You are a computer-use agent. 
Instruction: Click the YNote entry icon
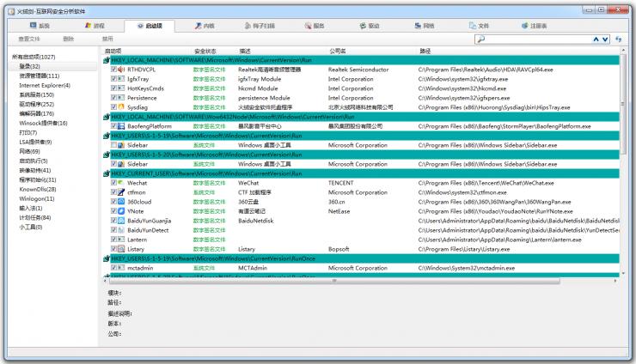pos(121,211)
